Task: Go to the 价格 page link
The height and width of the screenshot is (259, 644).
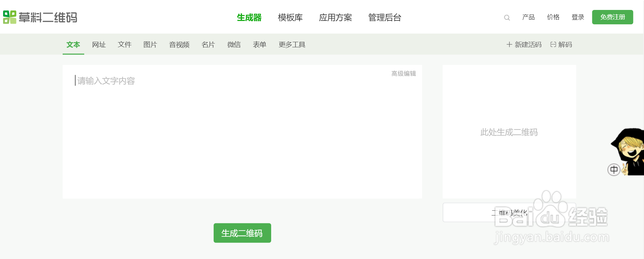Action: 553,17
